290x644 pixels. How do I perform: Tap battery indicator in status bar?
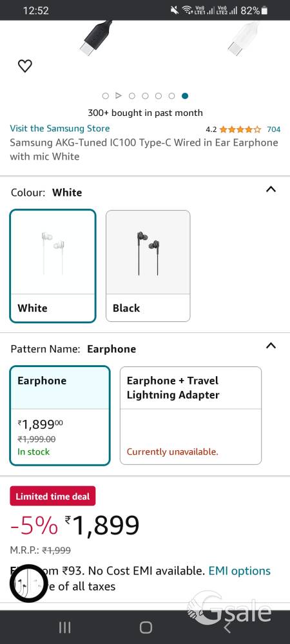(x=264, y=10)
